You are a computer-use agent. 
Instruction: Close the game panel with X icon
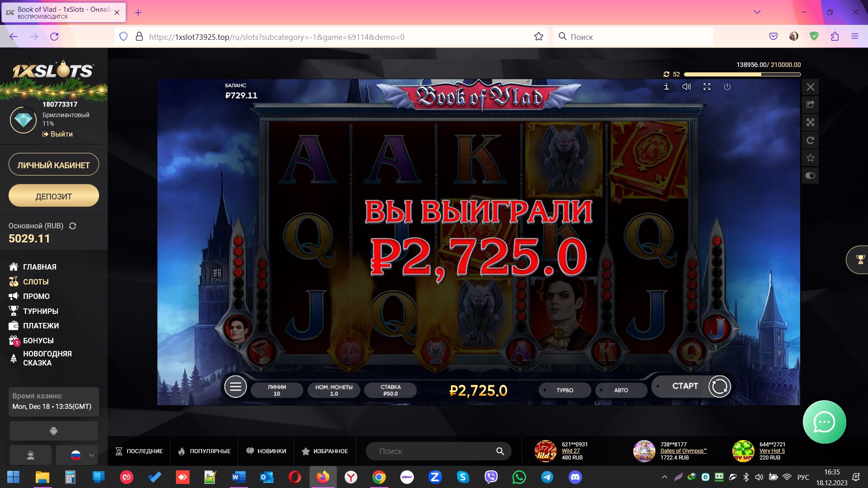(x=811, y=87)
